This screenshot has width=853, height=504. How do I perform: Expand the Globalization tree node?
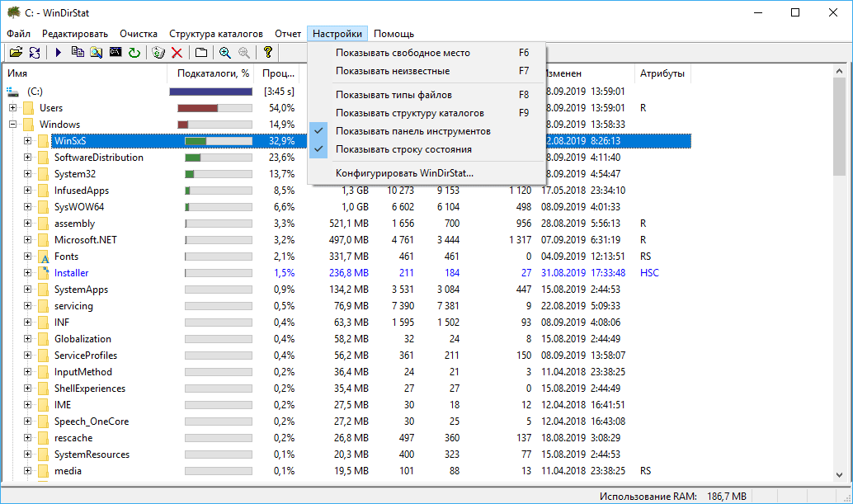tap(27, 339)
